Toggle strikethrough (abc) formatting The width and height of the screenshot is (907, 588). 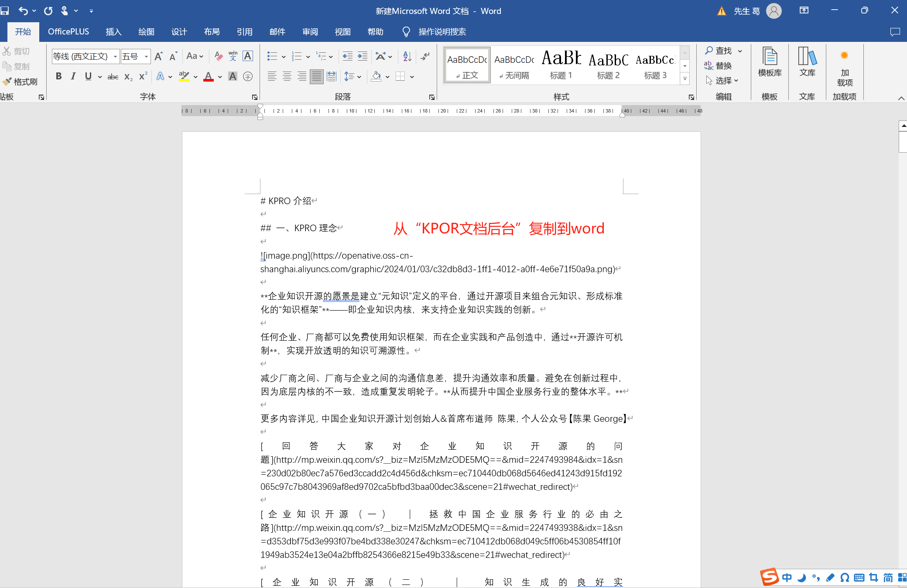pyautogui.click(x=113, y=77)
